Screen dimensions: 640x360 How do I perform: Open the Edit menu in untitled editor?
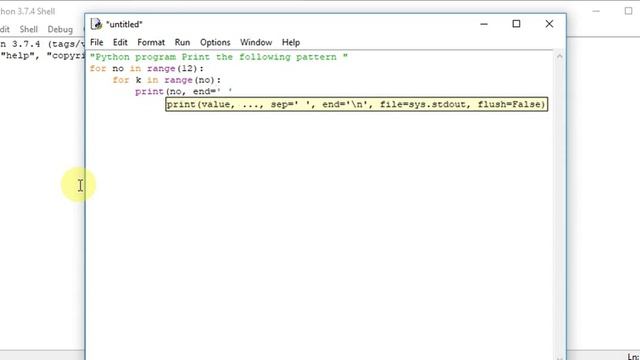coord(120,42)
